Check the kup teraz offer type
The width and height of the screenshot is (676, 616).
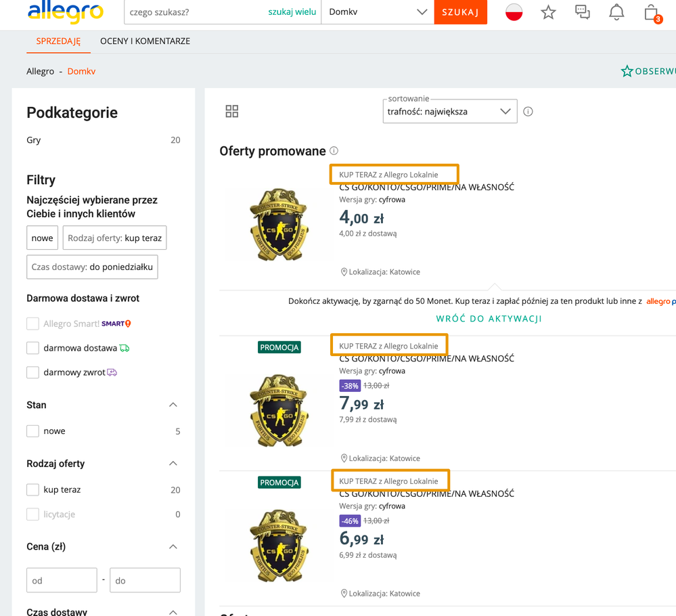[x=32, y=489]
